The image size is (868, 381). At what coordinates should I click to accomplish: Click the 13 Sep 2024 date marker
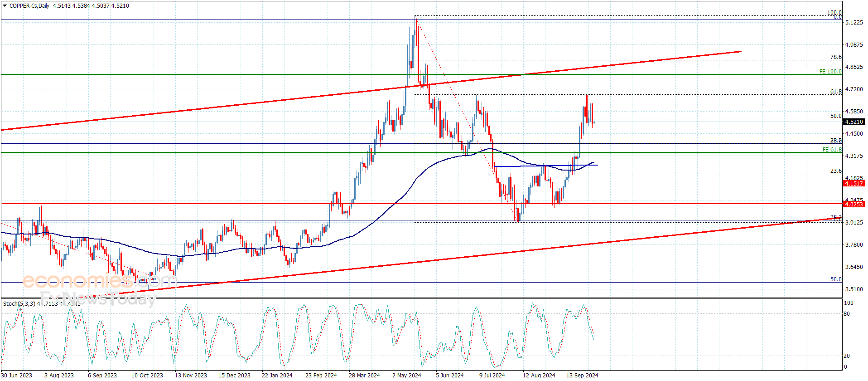coord(582,375)
